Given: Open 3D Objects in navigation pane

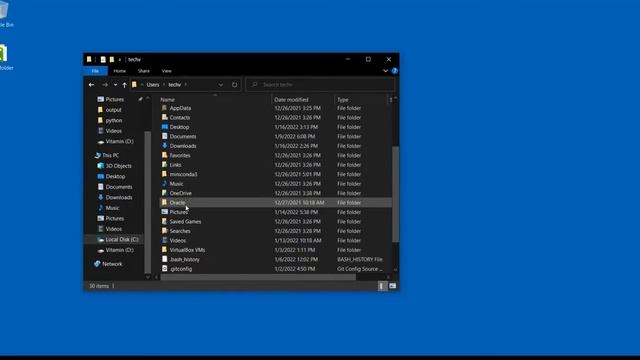Looking at the screenshot, I should (118, 166).
